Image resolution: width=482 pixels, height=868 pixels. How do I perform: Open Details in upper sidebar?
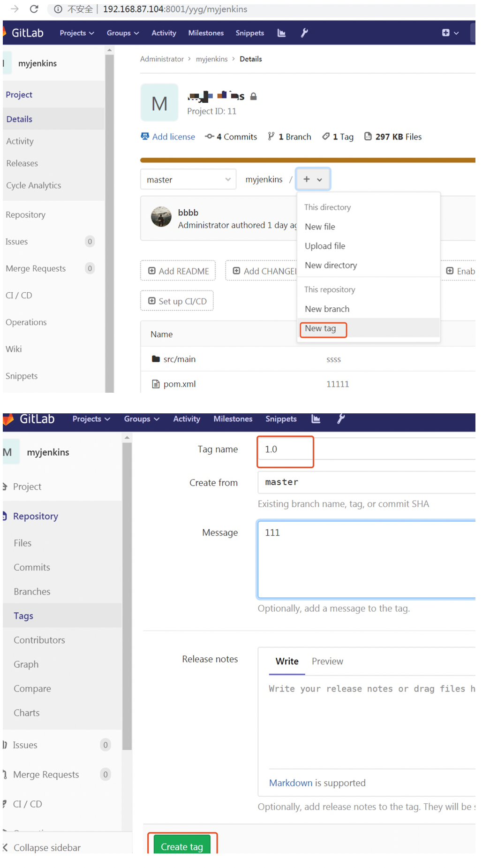(x=53, y=119)
